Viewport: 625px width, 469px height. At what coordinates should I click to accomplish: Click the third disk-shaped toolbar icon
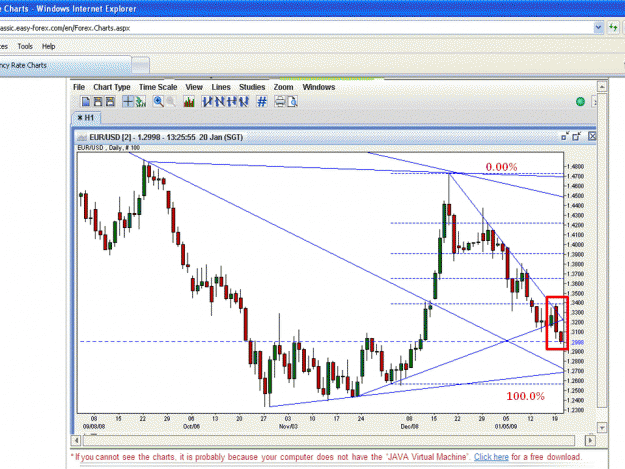click(110, 102)
